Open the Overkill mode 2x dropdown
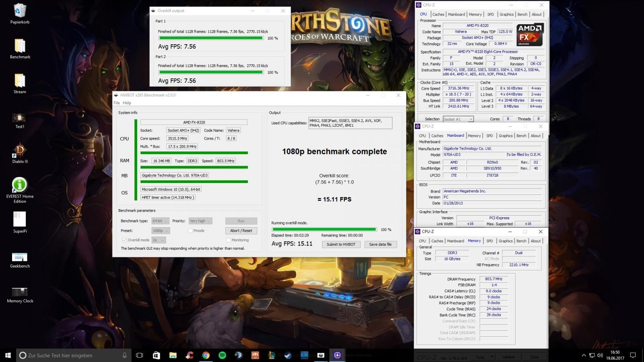Image resolution: width=644 pixels, height=362 pixels. [x=159, y=240]
